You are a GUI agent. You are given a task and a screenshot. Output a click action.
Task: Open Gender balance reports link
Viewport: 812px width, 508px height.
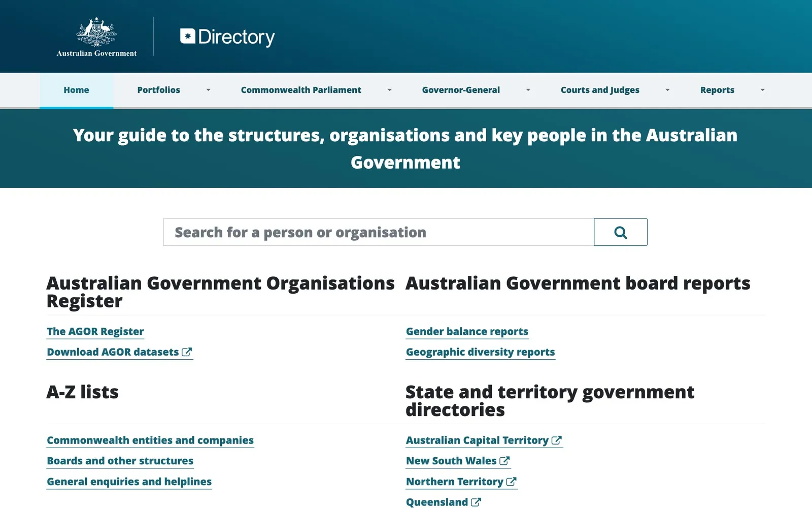click(467, 332)
